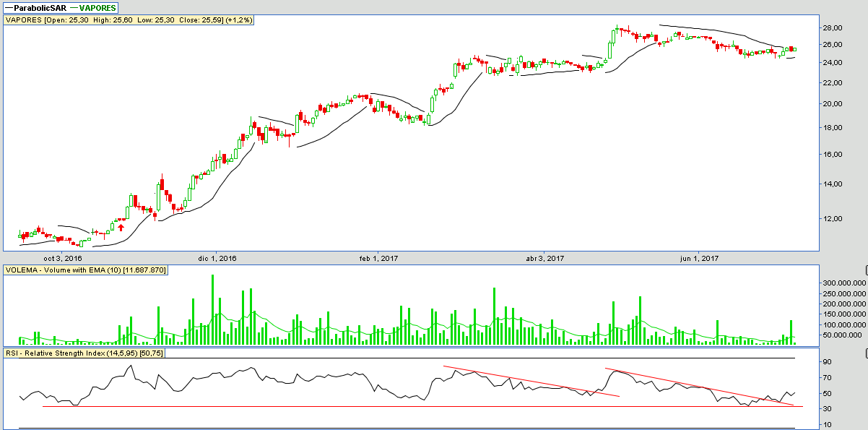
Task: Click the 50.000.000 volume axis label
Action: tap(844, 335)
